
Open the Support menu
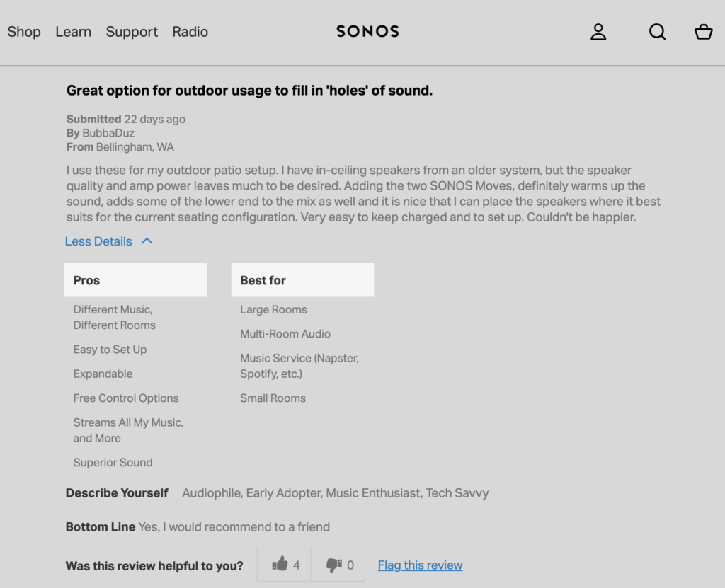click(x=132, y=32)
